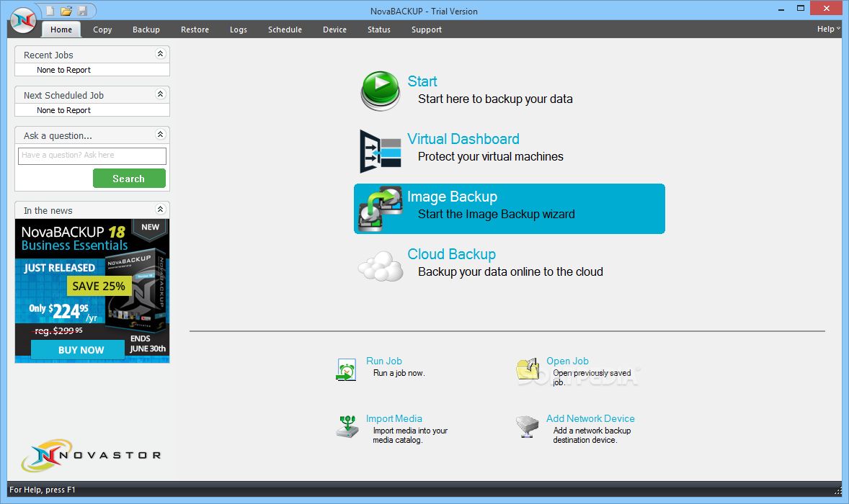Click the Start link
849x504 pixels.
coord(422,81)
